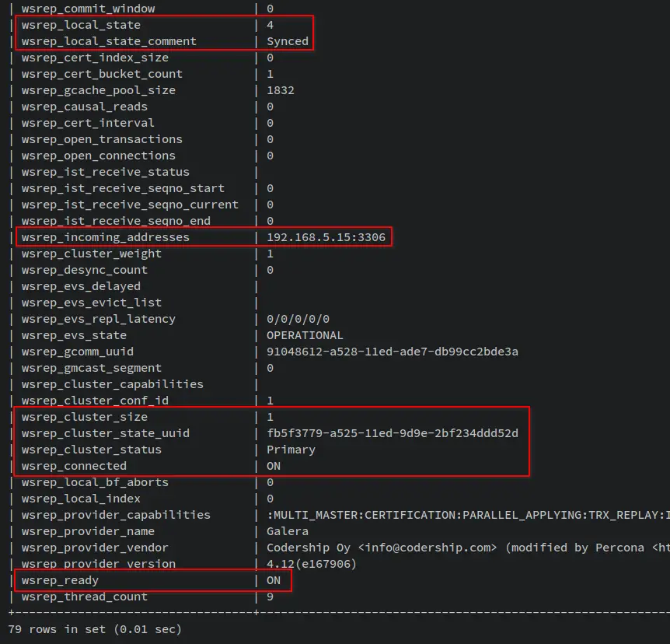Click wsrep_ist_receive_seqno_start label
670x644 pixels.
click(123, 188)
